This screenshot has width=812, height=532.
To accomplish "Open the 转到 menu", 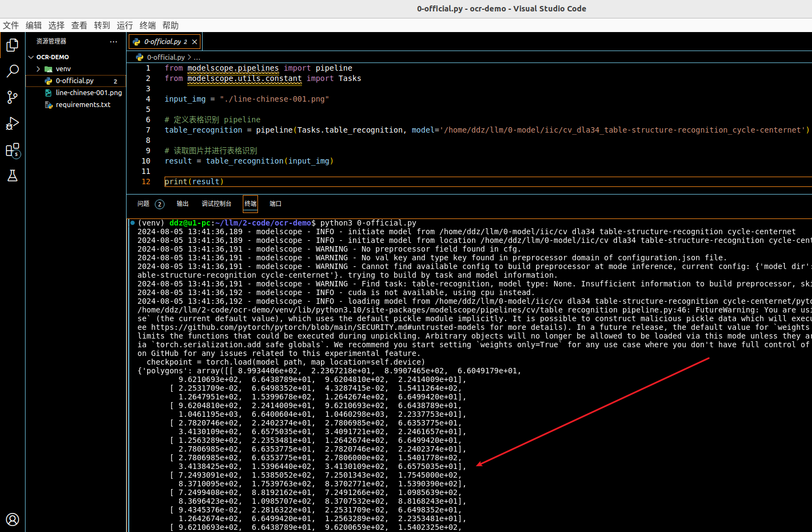I will coord(102,26).
